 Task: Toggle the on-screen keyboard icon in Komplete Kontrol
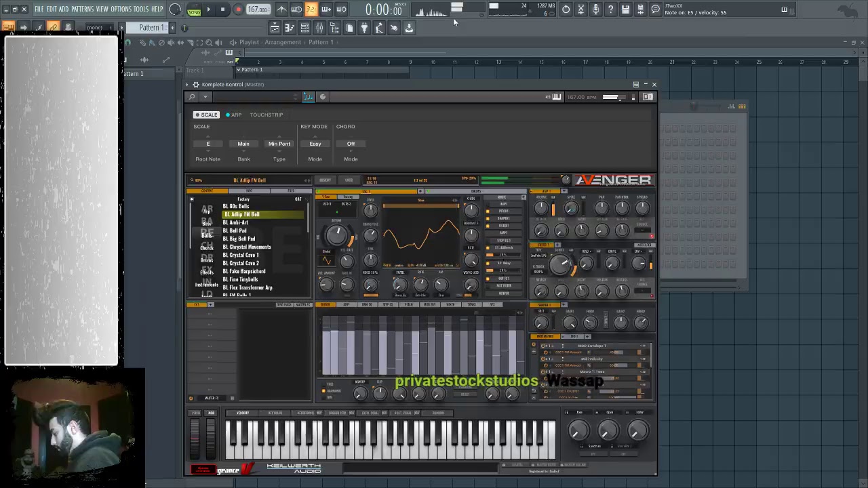(x=557, y=97)
